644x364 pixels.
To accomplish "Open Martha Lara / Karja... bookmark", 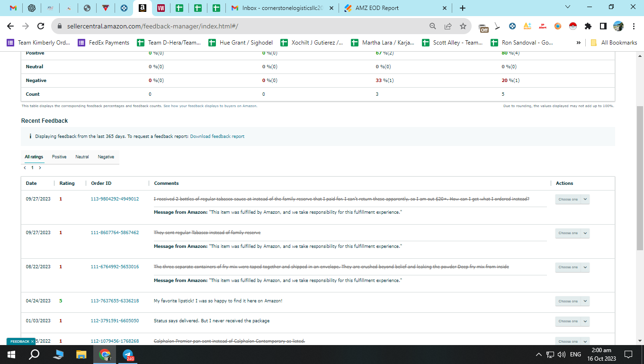I will coord(383,43).
